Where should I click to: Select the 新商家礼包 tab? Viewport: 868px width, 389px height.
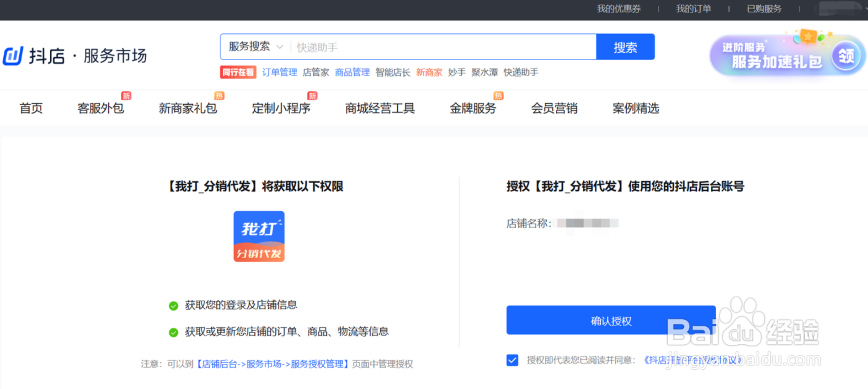click(188, 108)
